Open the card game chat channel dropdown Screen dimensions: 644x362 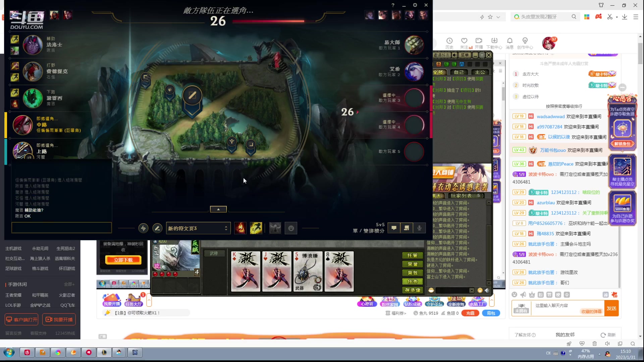click(x=472, y=290)
